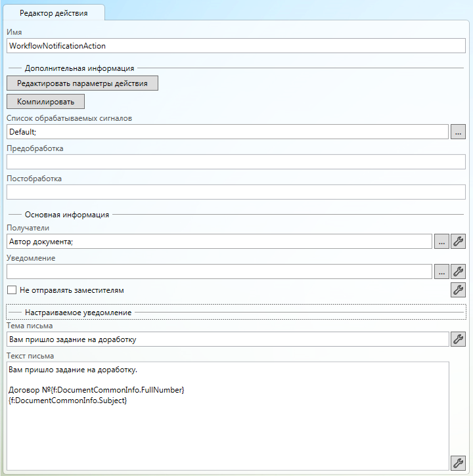Enable the Не отправлять заместителям checkbox
This screenshot has width=473, height=476.
pos(11,290)
